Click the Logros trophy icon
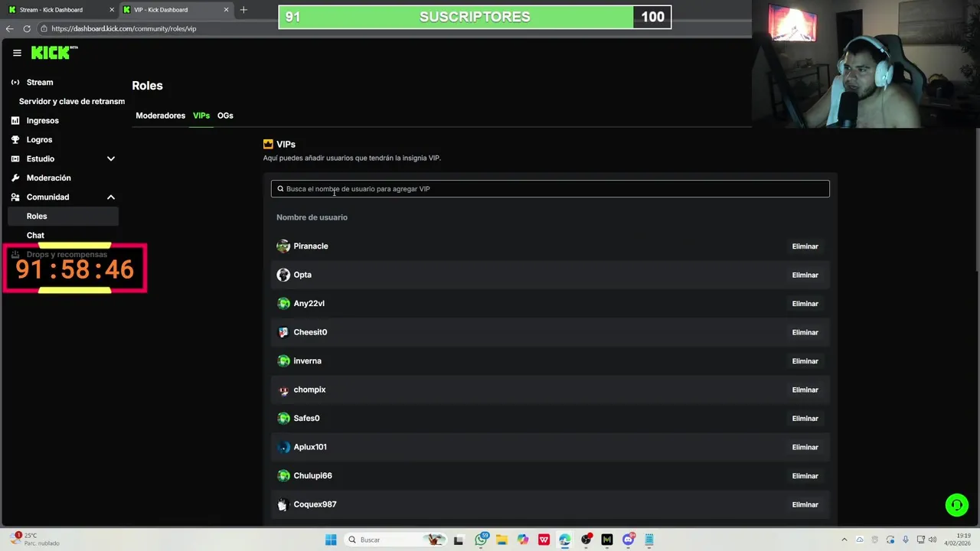The width and height of the screenshot is (980, 551). pyautogui.click(x=15, y=139)
